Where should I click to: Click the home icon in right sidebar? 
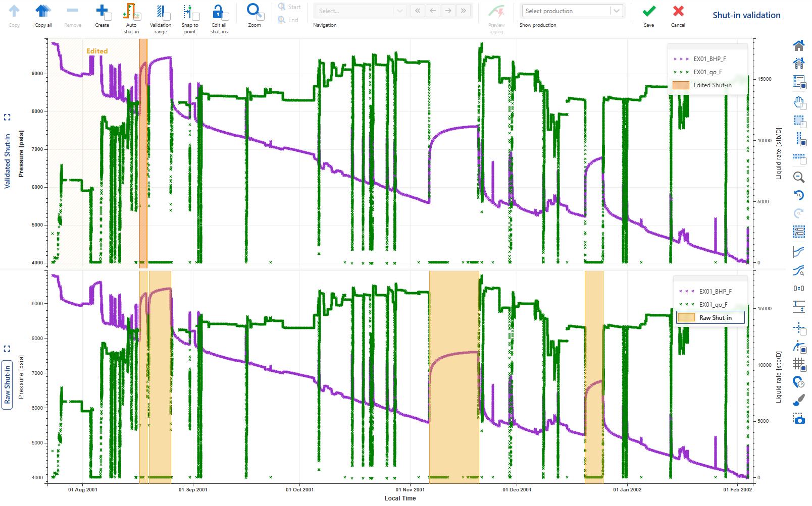click(x=798, y=46)
